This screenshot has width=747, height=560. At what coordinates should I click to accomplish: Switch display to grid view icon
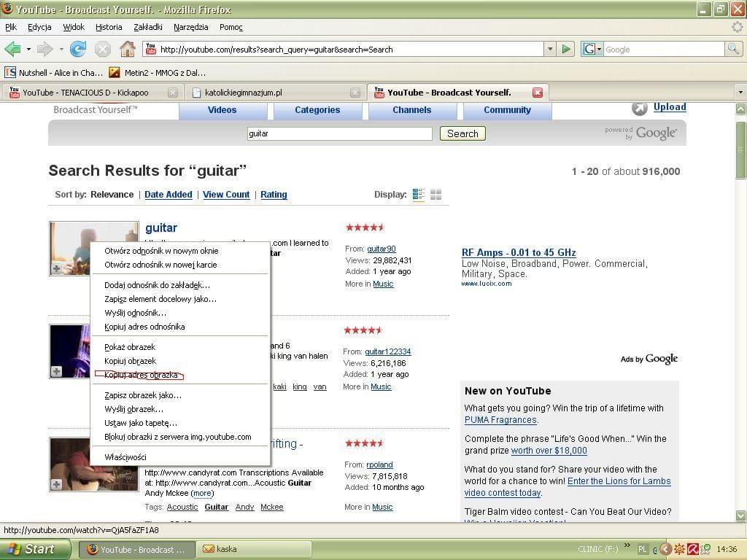coord(436,195)
